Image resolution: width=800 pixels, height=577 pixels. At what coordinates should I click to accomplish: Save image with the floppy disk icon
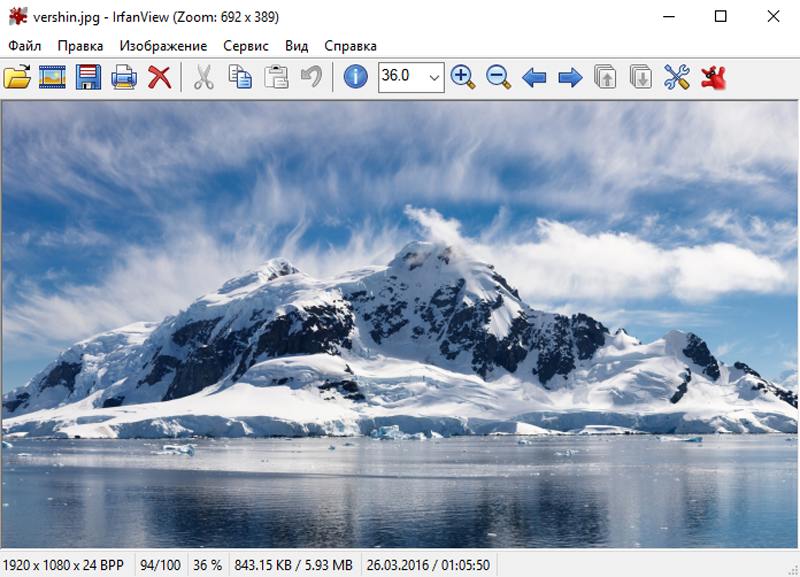(x=88, y=78)
